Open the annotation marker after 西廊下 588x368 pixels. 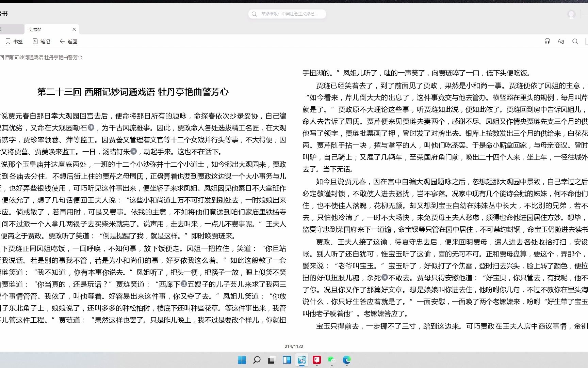(x=184, y=283)
